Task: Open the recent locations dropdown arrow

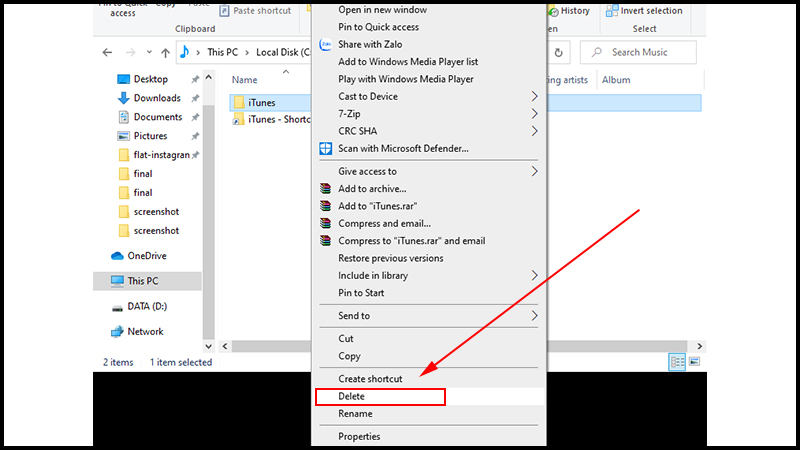Action: click(x=149, y=52)
